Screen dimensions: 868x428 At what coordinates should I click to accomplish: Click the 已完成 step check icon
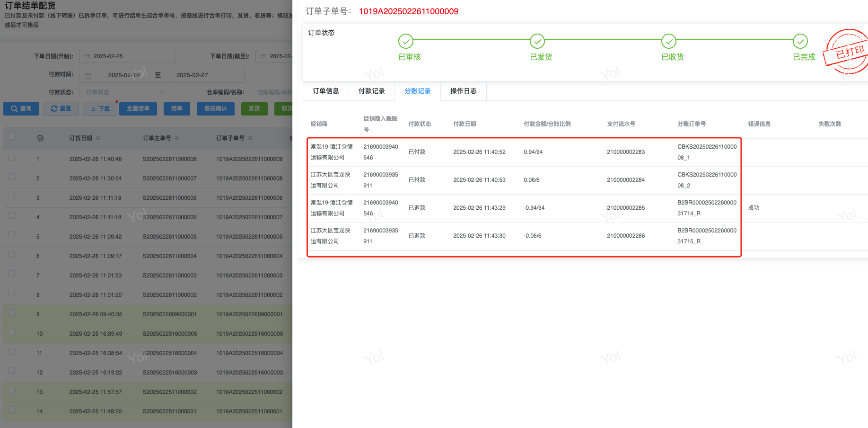[x=800, y=42]
